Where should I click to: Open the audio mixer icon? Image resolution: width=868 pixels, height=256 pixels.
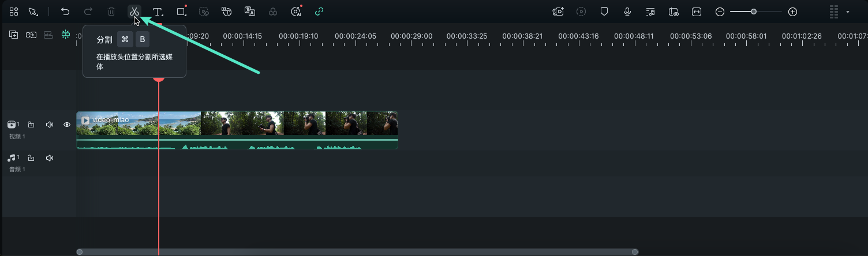(x=650, y=12)
